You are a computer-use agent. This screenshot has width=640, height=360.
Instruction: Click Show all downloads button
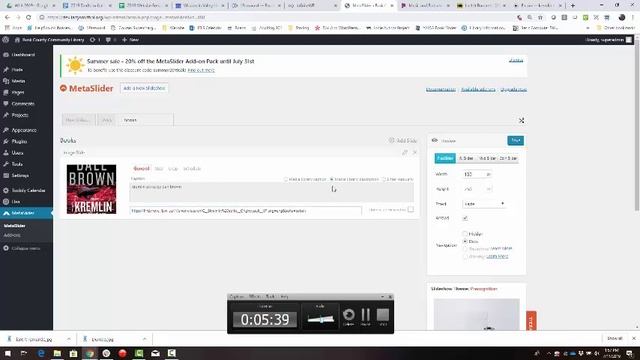(x=615, y=339)
